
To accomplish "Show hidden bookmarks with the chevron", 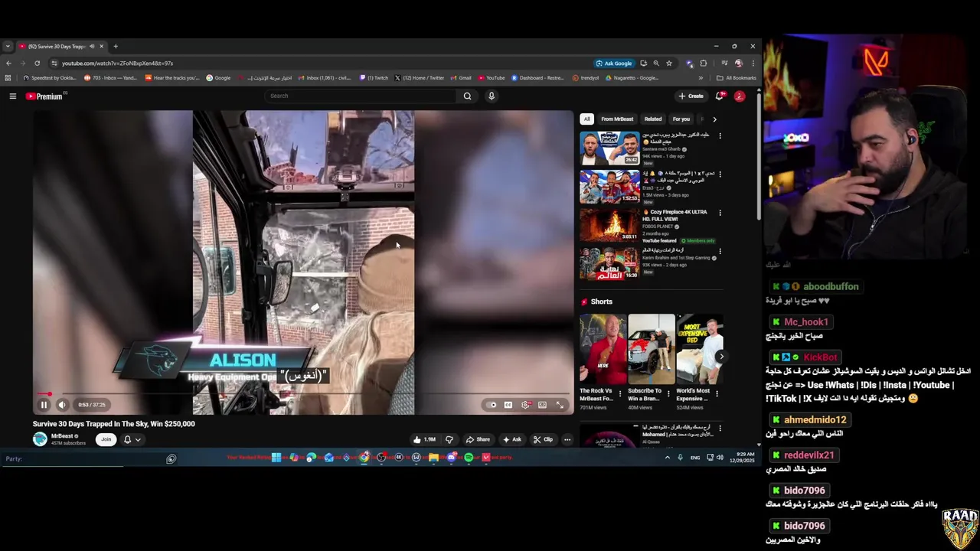I will point(701,78).
